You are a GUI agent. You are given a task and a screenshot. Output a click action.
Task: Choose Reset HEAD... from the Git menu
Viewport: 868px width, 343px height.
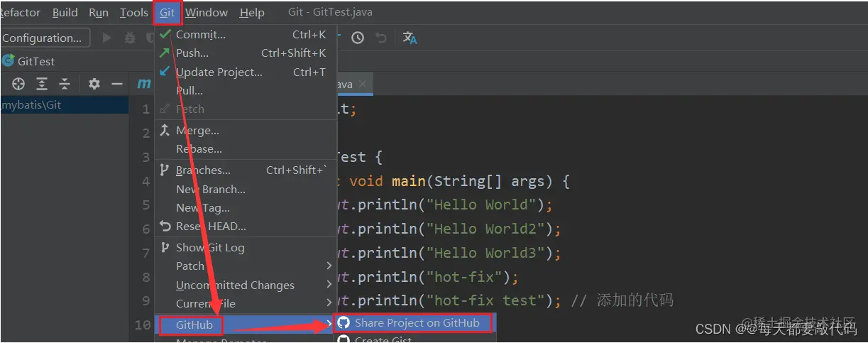coord(245,227)
